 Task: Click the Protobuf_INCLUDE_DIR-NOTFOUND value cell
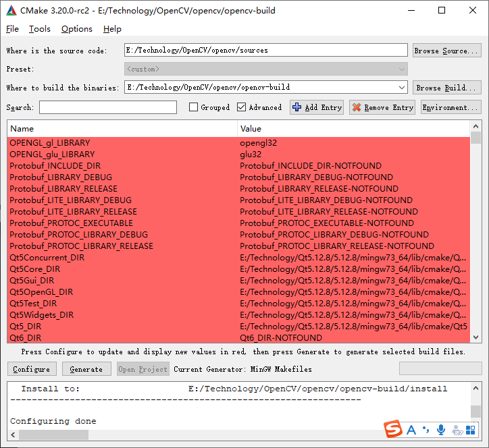311,166
